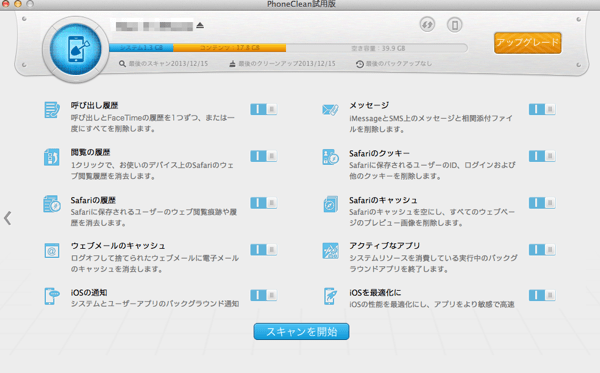Click the sync arrows round icon

click(x=427, y=25)
